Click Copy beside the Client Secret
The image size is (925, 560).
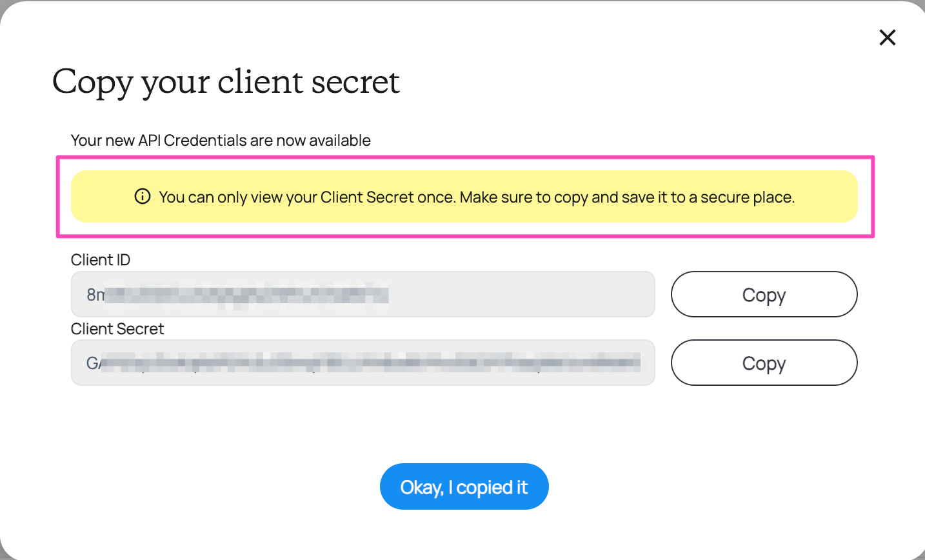(764, 363)
